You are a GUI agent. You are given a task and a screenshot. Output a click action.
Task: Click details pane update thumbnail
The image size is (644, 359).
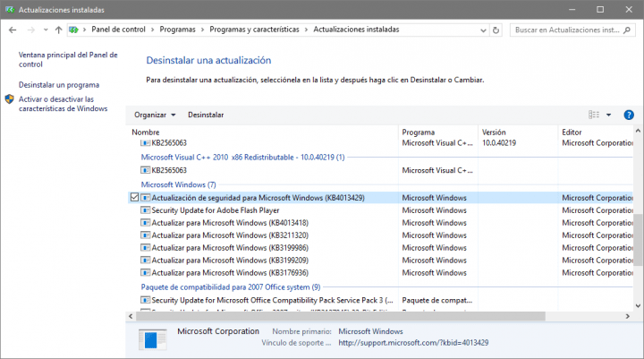(152, 339)
